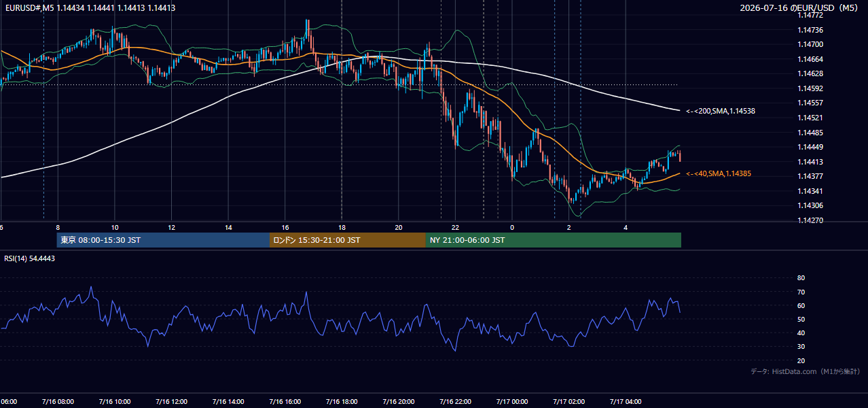This screenshot has height=408, width=868.
Task: Click hour tick 12 under price chart
Action: point(171,227)
